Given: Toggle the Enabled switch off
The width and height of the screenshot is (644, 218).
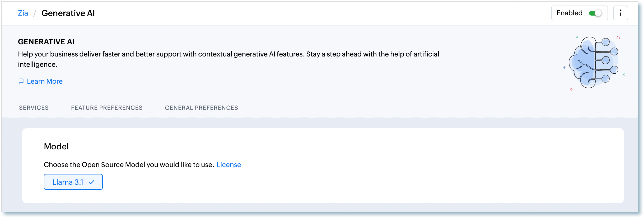Looking at the screenshot, I should click(595, 13).
